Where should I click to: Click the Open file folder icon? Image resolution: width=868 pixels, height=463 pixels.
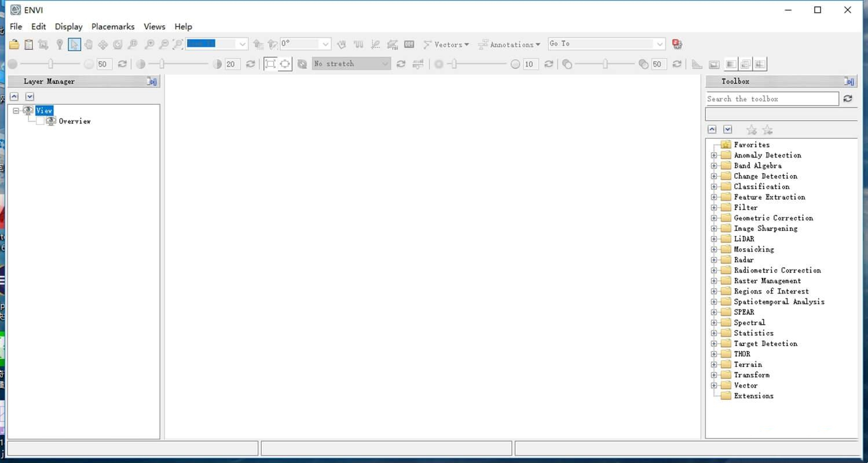[14, 44]
